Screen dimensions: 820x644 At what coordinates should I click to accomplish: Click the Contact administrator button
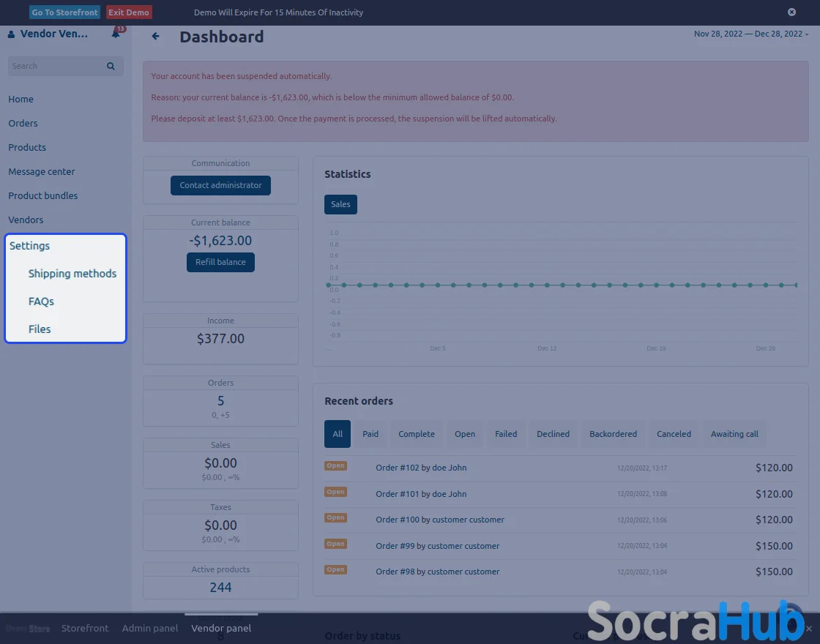point(220,185)
